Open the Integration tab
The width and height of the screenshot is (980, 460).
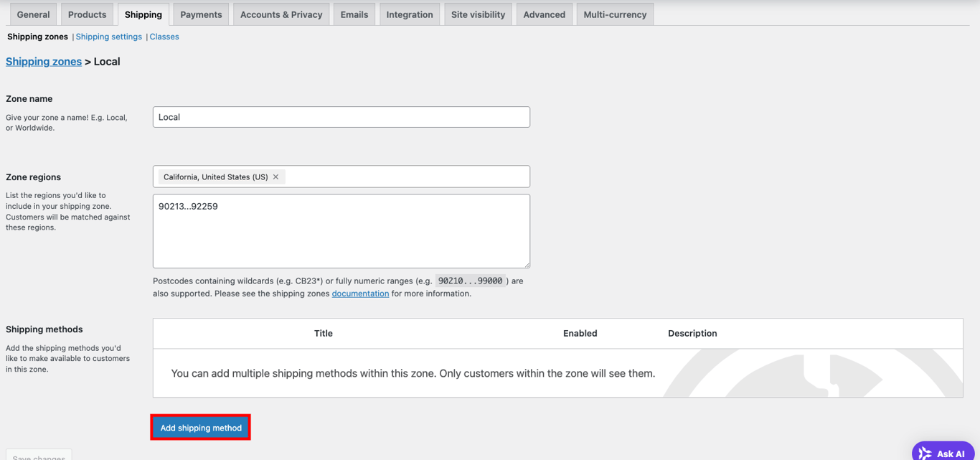tap(410, 14)
